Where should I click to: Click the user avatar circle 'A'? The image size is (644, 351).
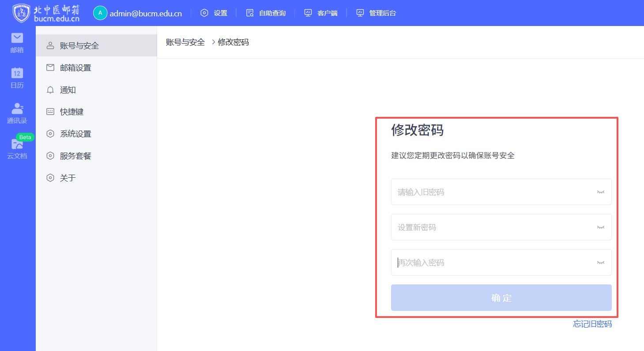(x=100, y=13)
